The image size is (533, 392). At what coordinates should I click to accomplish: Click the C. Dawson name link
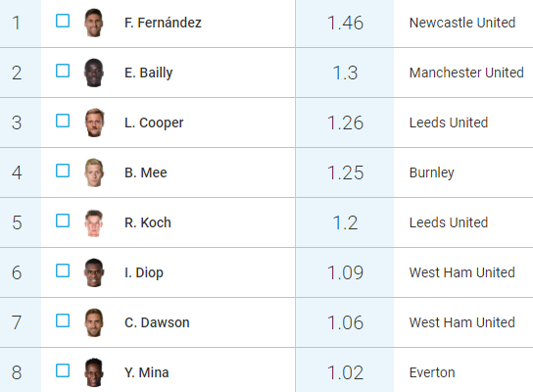157,322
